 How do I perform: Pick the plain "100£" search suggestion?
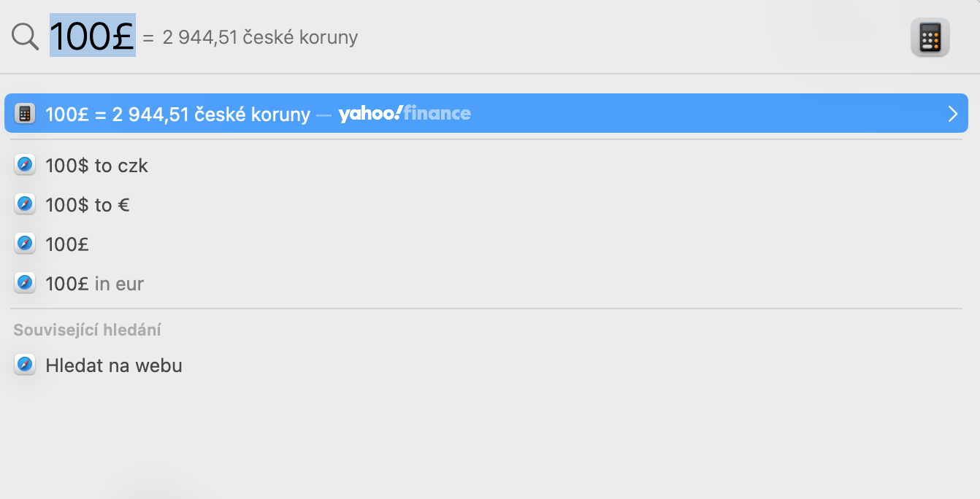coord(67,244)
